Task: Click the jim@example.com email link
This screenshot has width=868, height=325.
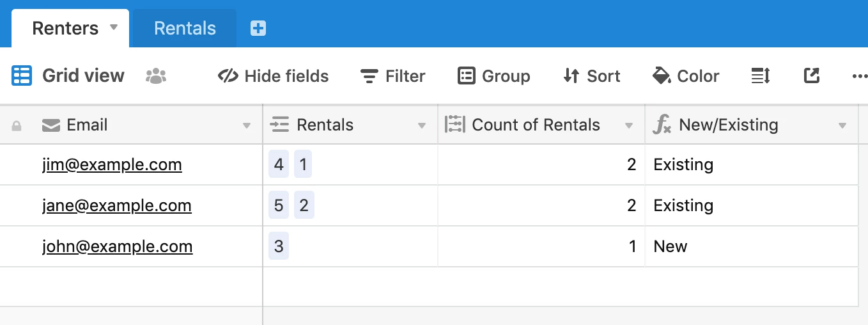Action: (x=112, y=164)
